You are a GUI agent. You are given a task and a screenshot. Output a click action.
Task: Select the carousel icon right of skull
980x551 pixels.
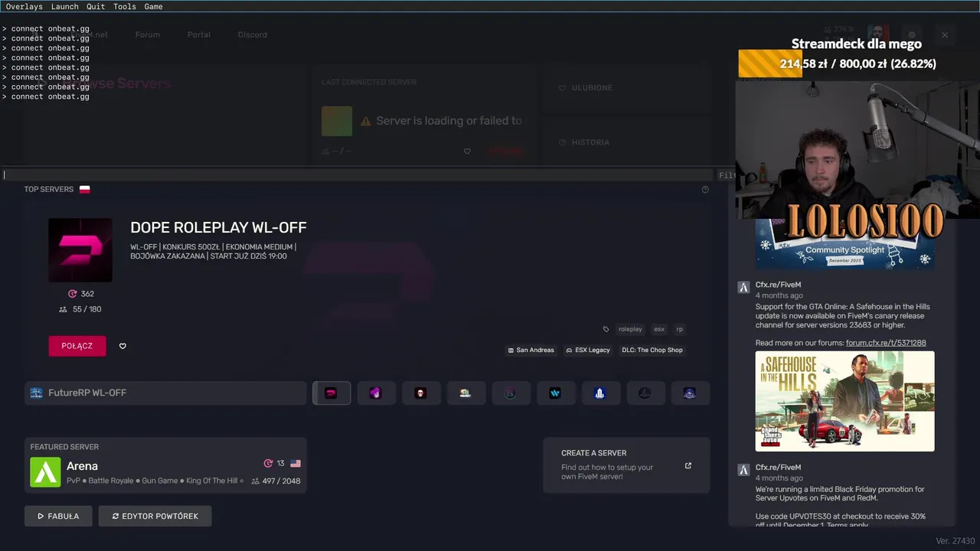[465, 393]
